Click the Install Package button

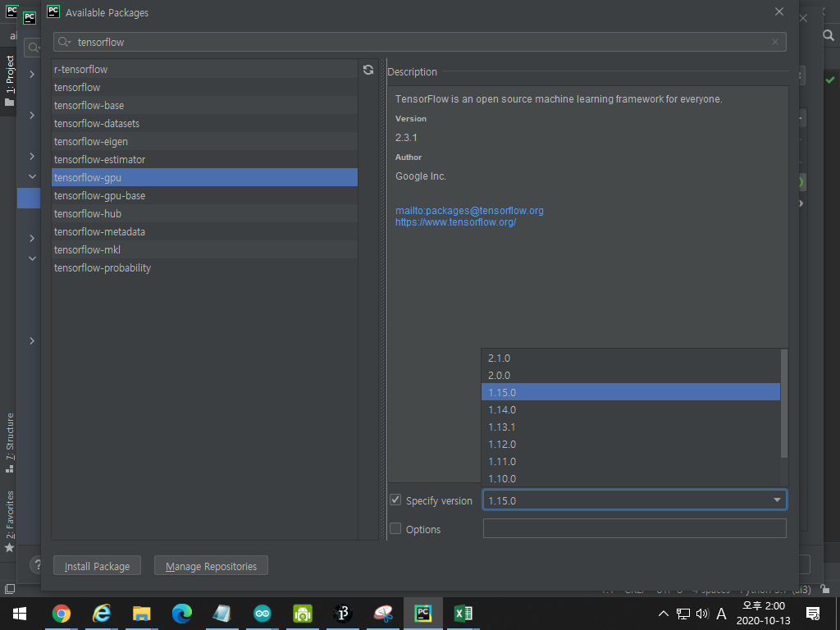click(97, 566)
